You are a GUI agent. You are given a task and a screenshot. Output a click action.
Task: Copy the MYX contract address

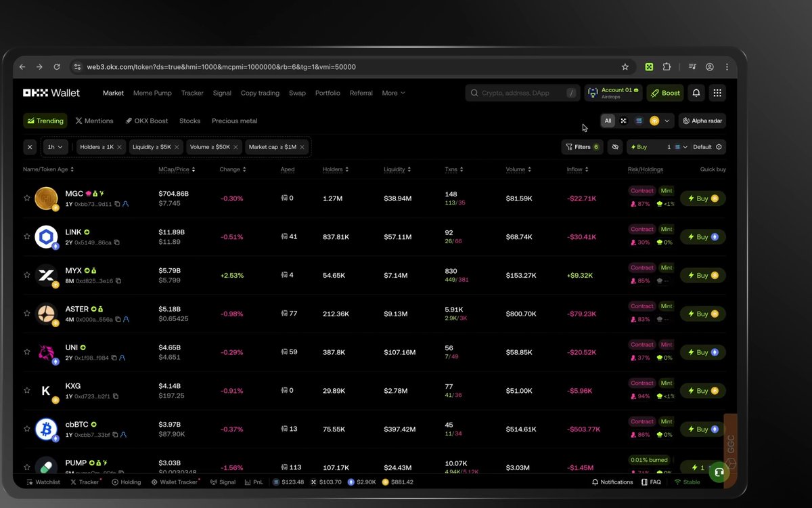tap(118, 281)
